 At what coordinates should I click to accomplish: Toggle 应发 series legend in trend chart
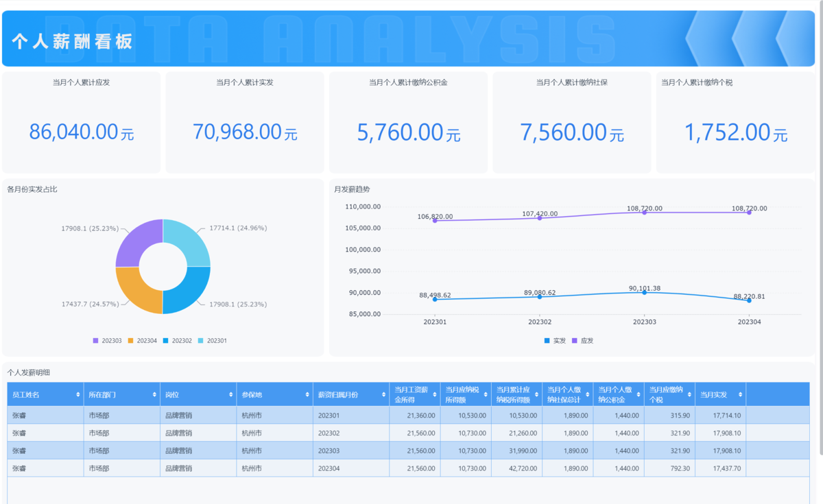pyautogui.click(x=583, y=341)
